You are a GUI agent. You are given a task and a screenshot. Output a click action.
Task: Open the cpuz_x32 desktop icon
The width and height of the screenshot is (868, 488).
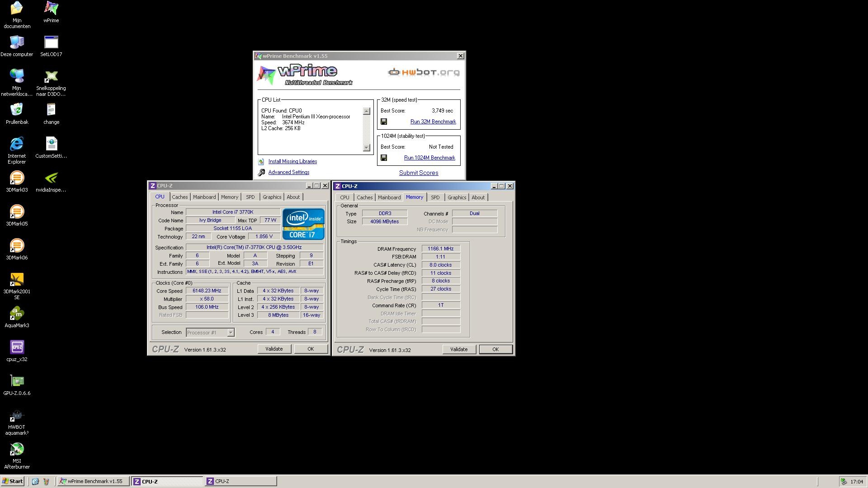coord(17,347)
